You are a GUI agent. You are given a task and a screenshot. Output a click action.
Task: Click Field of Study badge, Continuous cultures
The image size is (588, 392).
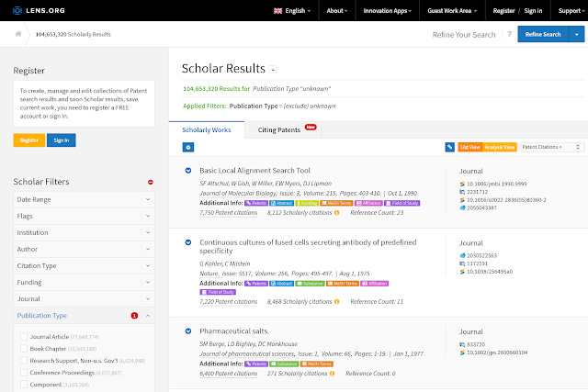click(218, 292)
